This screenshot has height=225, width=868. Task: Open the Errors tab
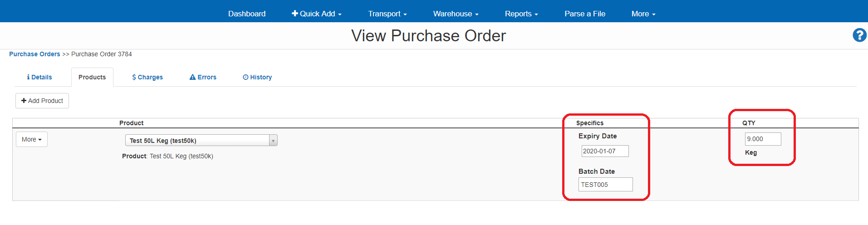[x=203, y=77]
